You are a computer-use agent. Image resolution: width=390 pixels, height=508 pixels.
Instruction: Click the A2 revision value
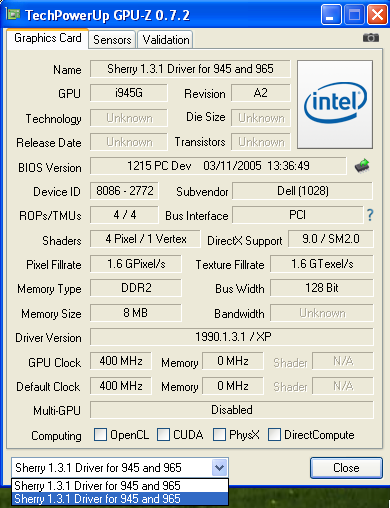point(261,93)
